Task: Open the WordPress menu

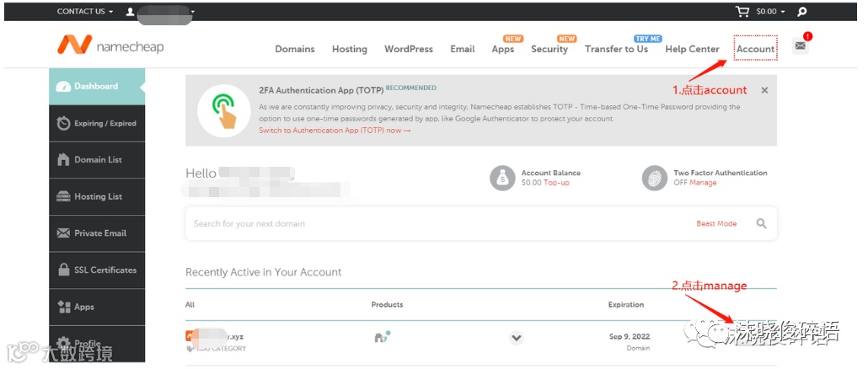Action: point(409,49)
